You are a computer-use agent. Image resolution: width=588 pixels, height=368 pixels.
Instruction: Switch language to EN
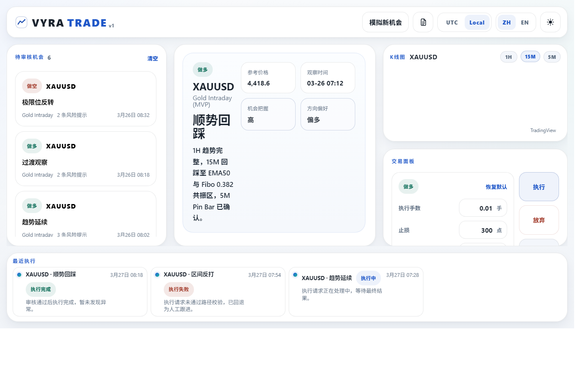[x=525, y=22]
